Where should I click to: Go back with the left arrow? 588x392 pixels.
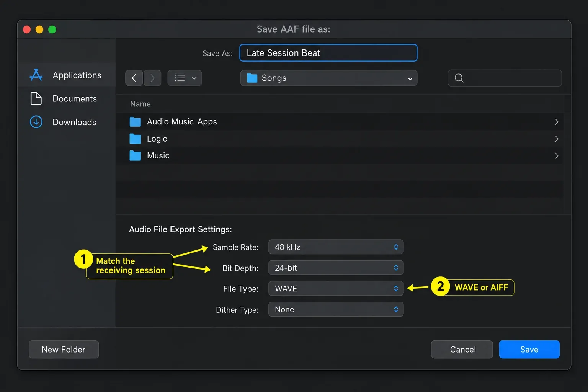tap(134, 78)
